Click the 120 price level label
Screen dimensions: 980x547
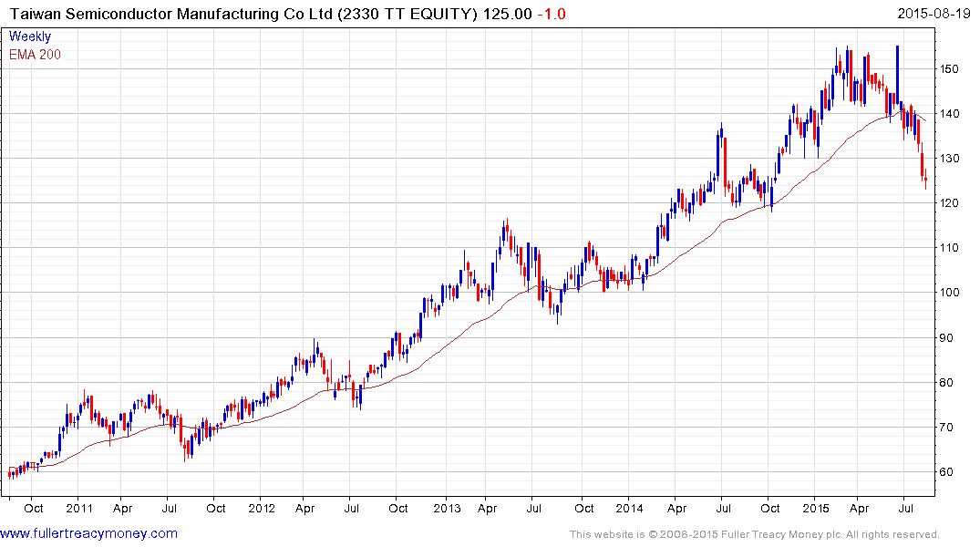pyautogui.click(x=953, y=203)
